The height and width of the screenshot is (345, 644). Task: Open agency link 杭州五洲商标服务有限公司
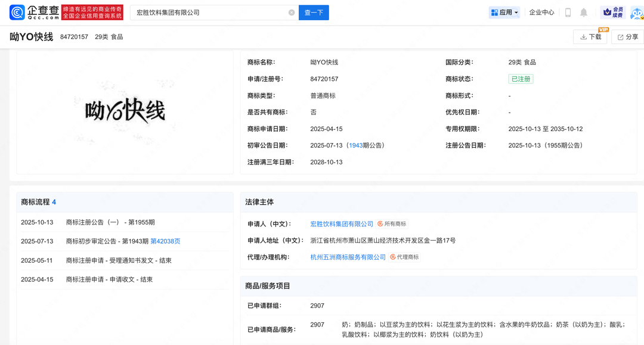click(348, 257)
